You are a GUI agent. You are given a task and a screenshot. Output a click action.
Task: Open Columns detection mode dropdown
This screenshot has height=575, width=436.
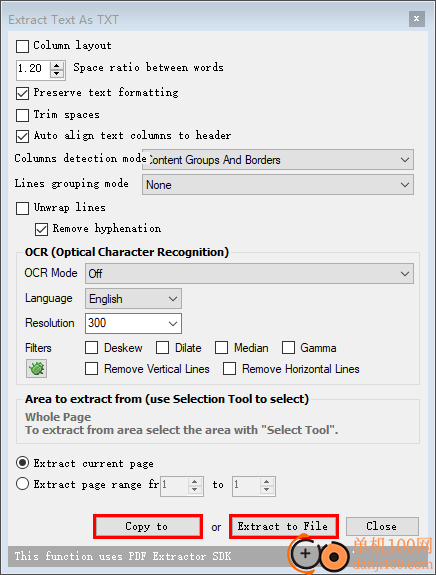pos(278,160)
